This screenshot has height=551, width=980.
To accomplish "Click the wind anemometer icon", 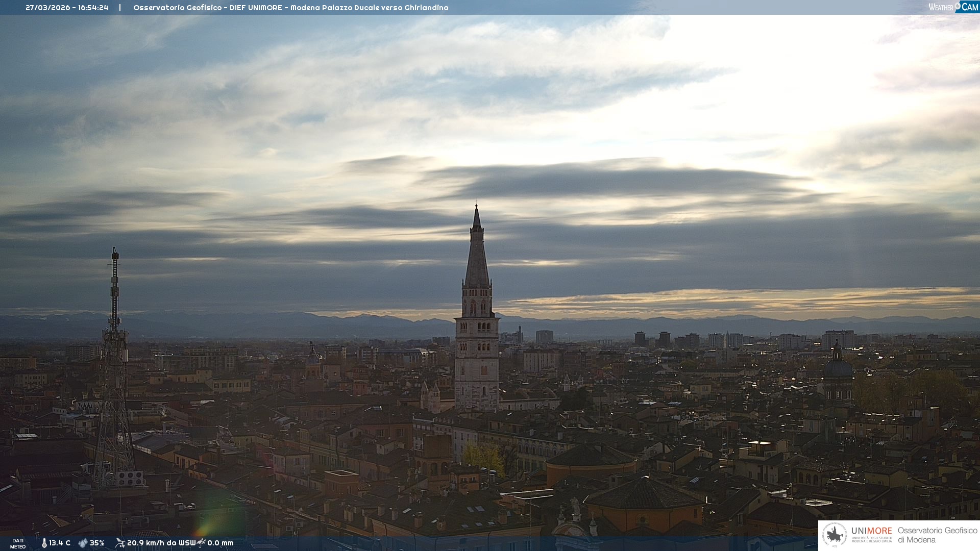I will coord(120,543).
